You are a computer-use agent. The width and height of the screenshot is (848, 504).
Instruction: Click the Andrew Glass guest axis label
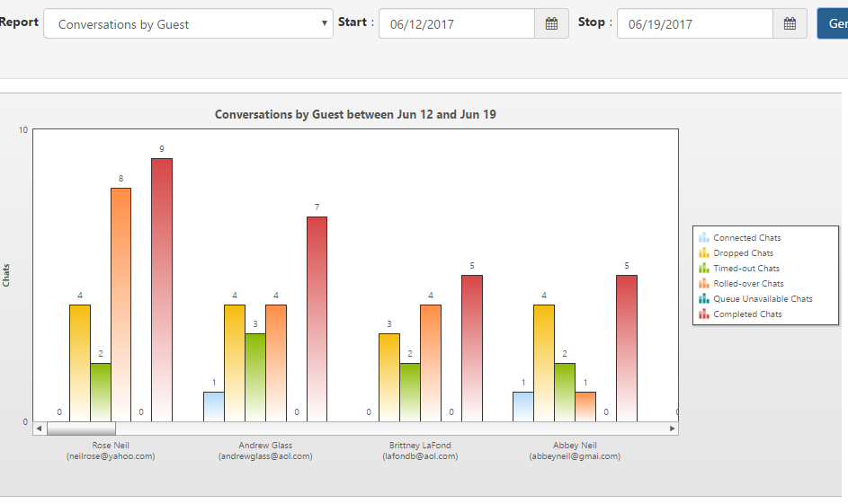pyautogui.click(x=265, y=450)
